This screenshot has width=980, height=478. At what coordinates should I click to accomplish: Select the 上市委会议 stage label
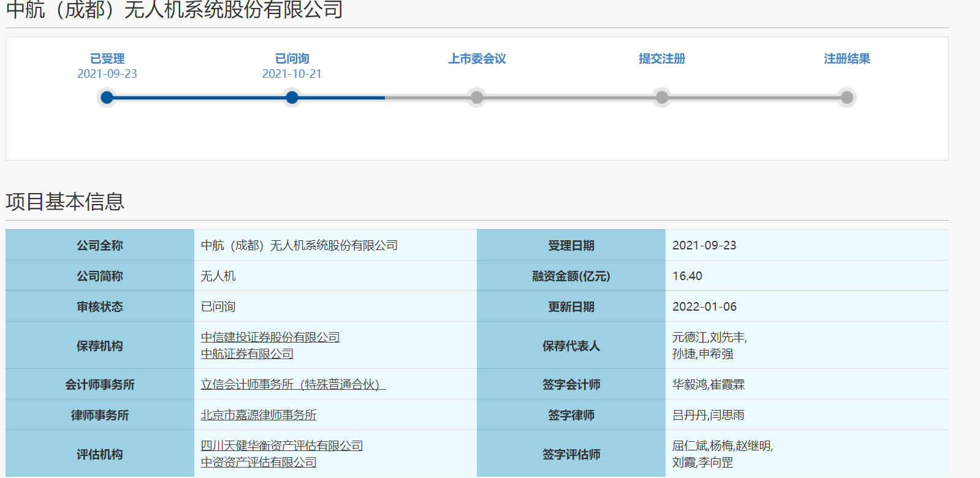[x=477, y=59]
